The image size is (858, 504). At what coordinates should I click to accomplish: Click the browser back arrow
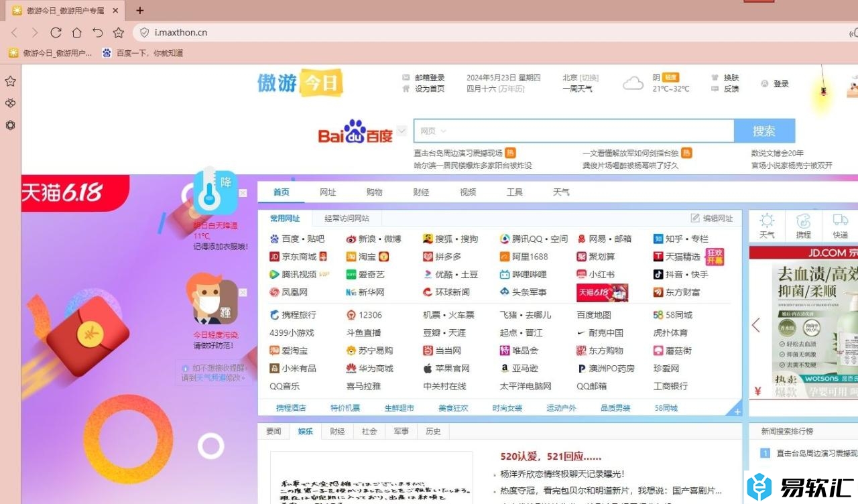pyautogui.click(x=14, y=32)
